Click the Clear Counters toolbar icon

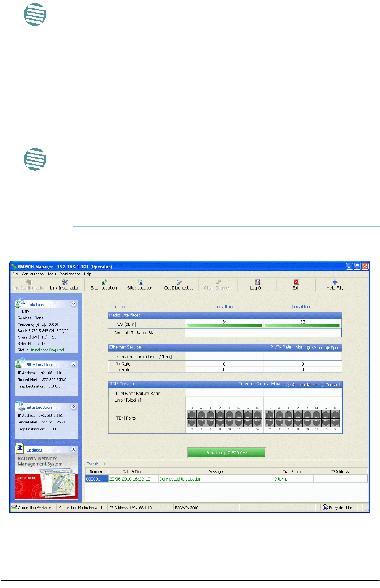(x=218, y=282)
